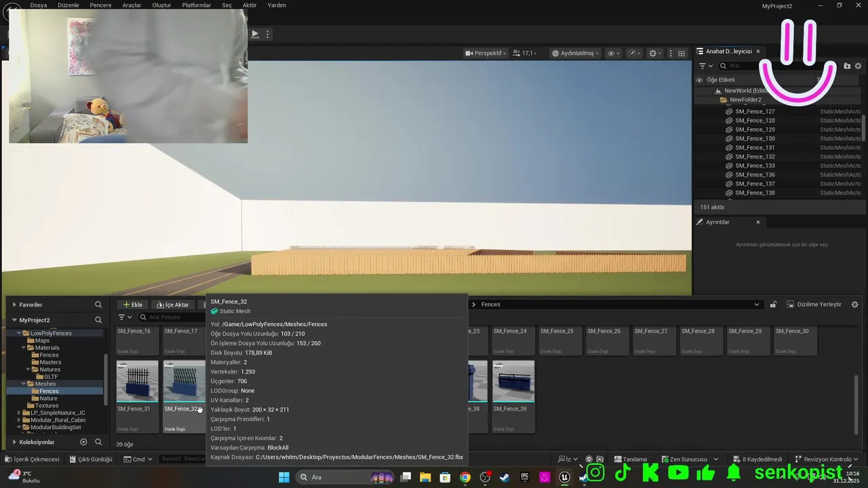This screenshot has height=488, width=868.
Task: Focus the Ara: Fences search field
Action: (x=173, y=317)
